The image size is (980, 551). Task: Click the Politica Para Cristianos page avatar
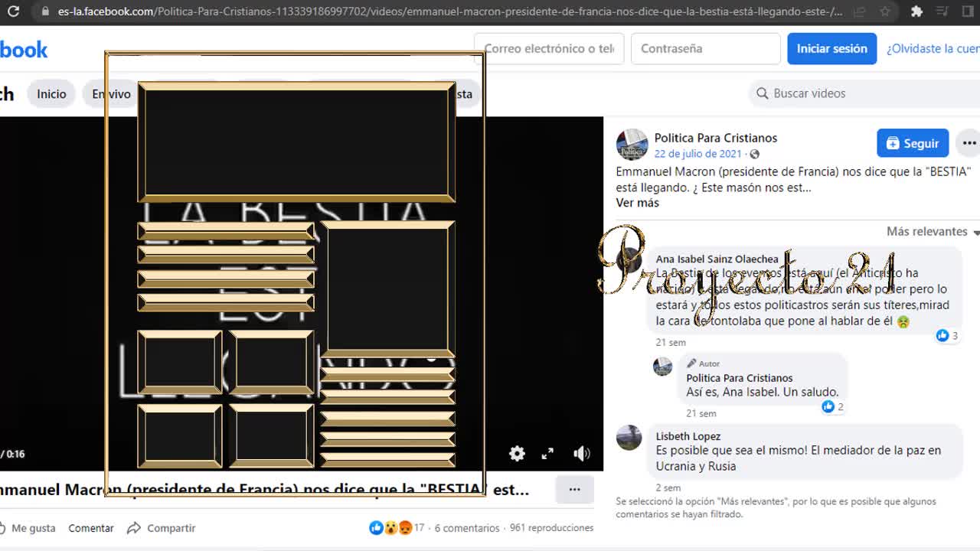632,145
